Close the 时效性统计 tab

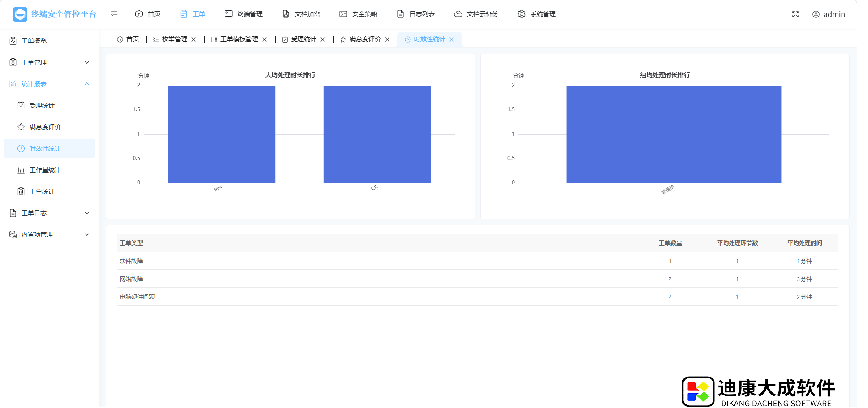point(452,39)
